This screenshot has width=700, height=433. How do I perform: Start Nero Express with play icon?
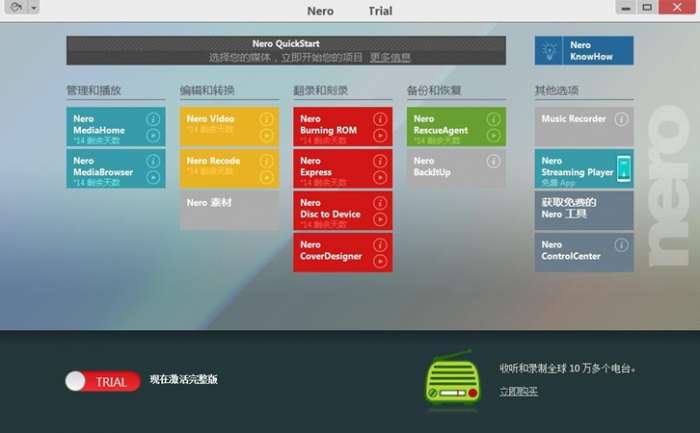[380, 177]
